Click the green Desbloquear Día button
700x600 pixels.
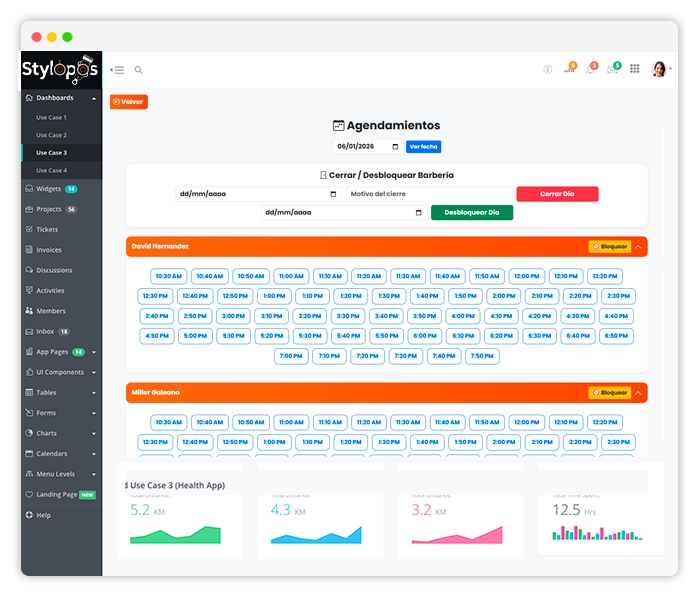(x=471, y=212)
